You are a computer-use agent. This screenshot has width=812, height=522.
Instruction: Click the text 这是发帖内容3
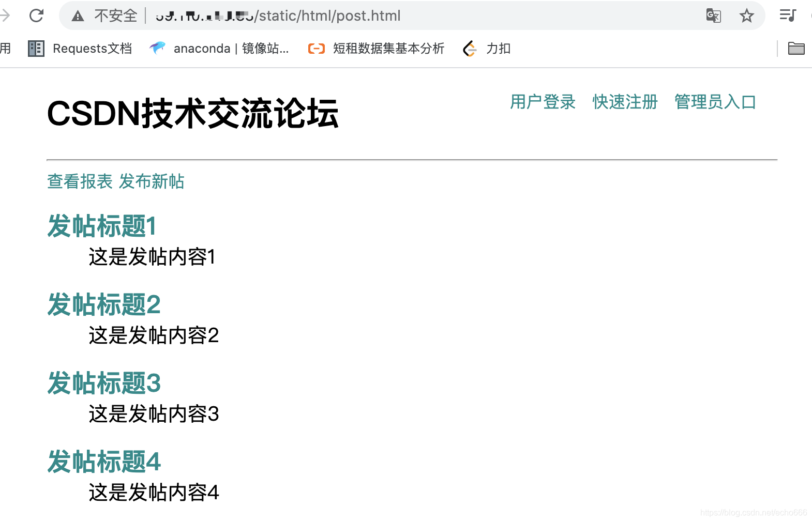point(154,414)
